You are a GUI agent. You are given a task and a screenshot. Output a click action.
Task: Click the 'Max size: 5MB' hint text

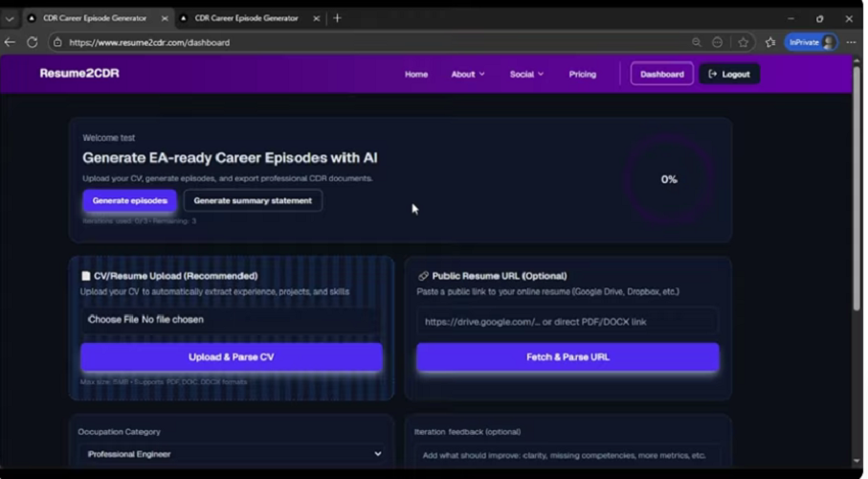click(104, 382)
